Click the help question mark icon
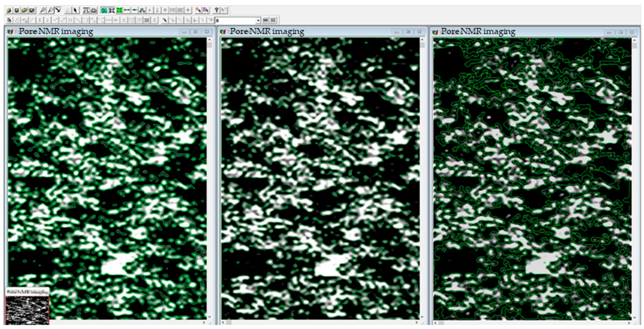 tap(217, 10)
